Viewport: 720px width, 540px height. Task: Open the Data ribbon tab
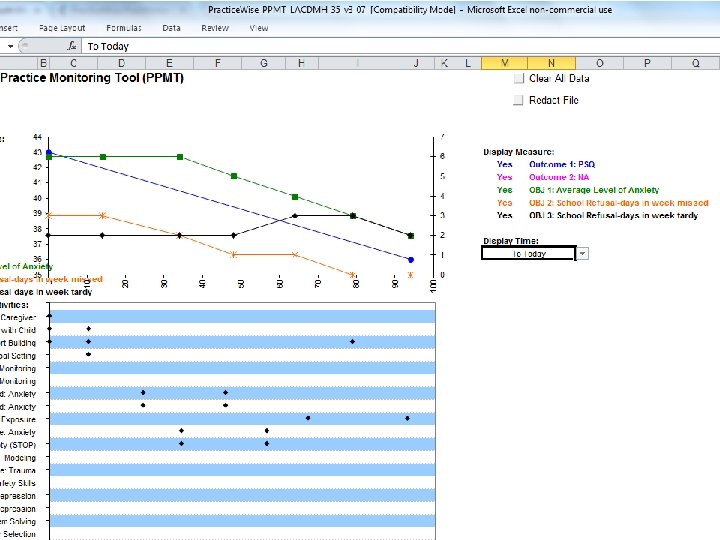coord(171,28)
